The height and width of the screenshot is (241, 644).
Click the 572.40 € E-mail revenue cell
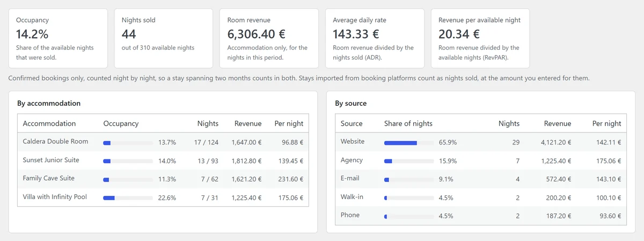click(x=558, y=179)
